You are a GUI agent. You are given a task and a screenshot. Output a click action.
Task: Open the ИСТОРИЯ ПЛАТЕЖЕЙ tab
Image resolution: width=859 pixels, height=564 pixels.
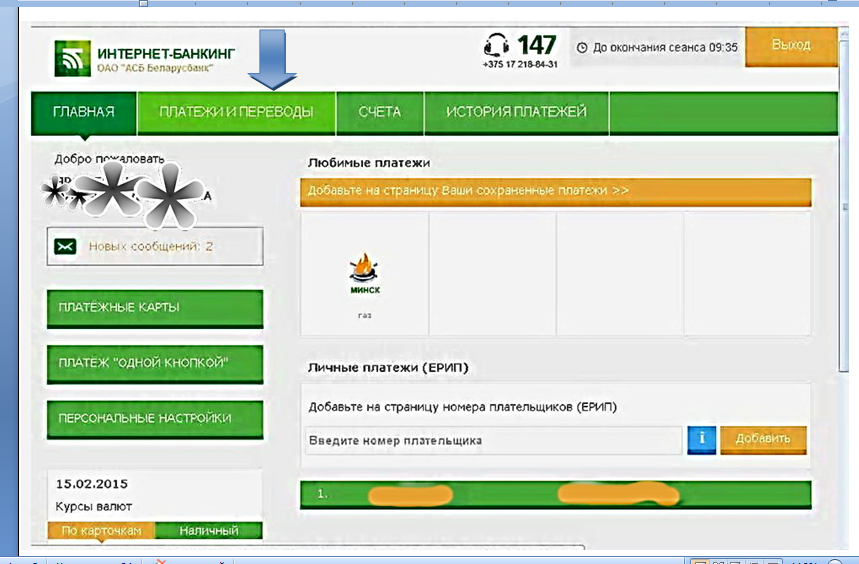click(x=516, y=112)
